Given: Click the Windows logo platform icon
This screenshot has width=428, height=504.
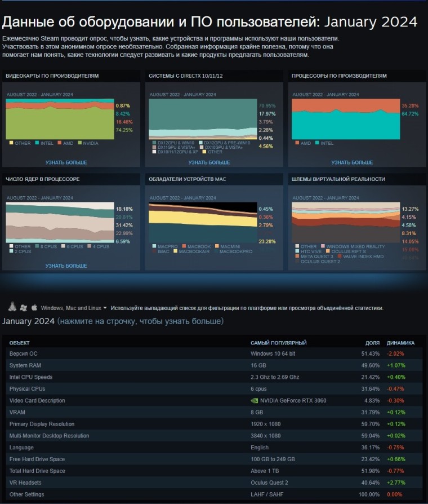Looking at the screenshot, I should (x=23, y=308).
